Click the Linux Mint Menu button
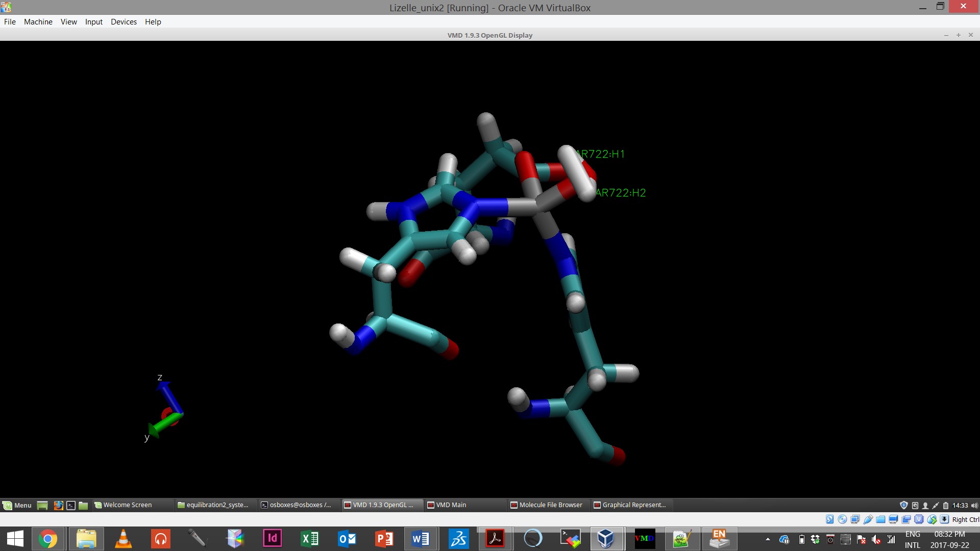This screenshot has width=980, height=551. (17, 505)
